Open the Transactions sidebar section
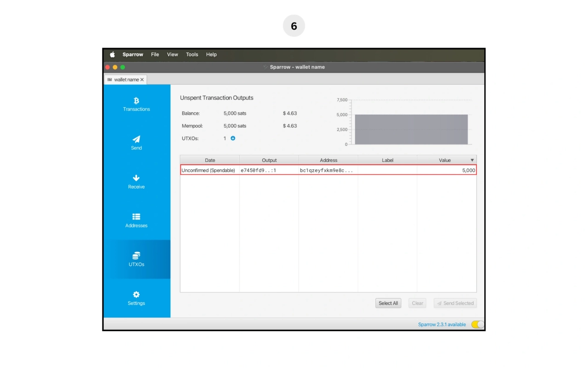 [x=136, y=104]
